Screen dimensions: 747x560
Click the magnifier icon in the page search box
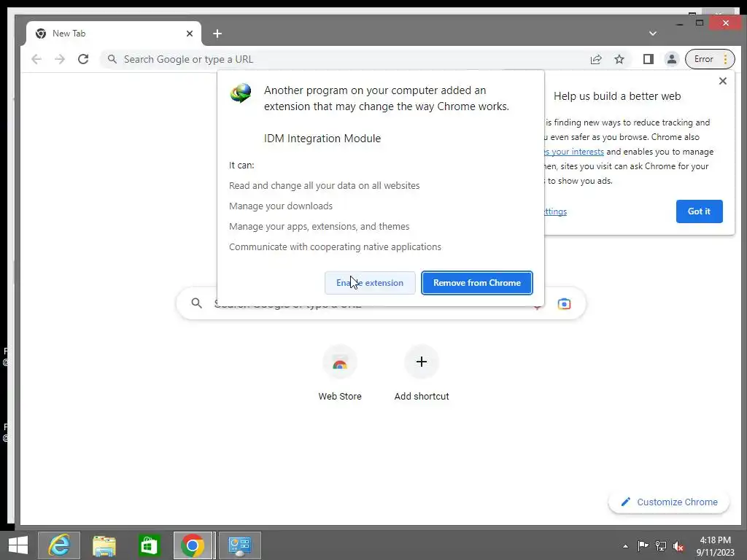coord(197,303)
